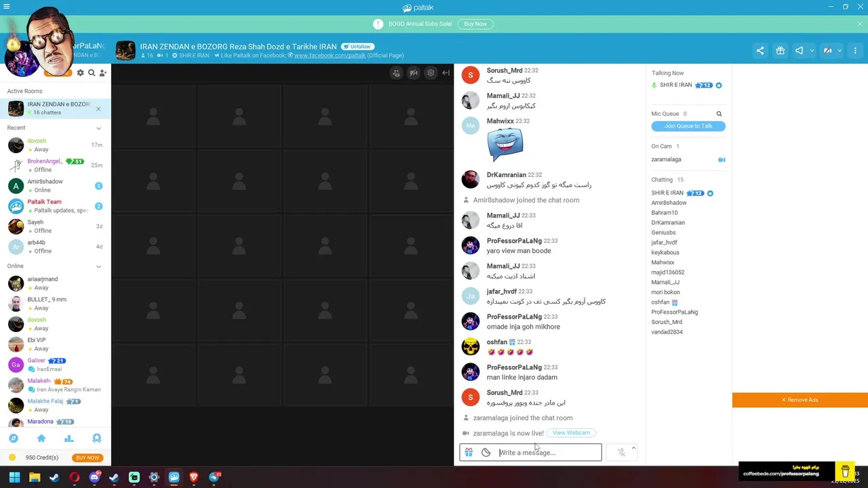Collapse the Online section

pos(98,266)
